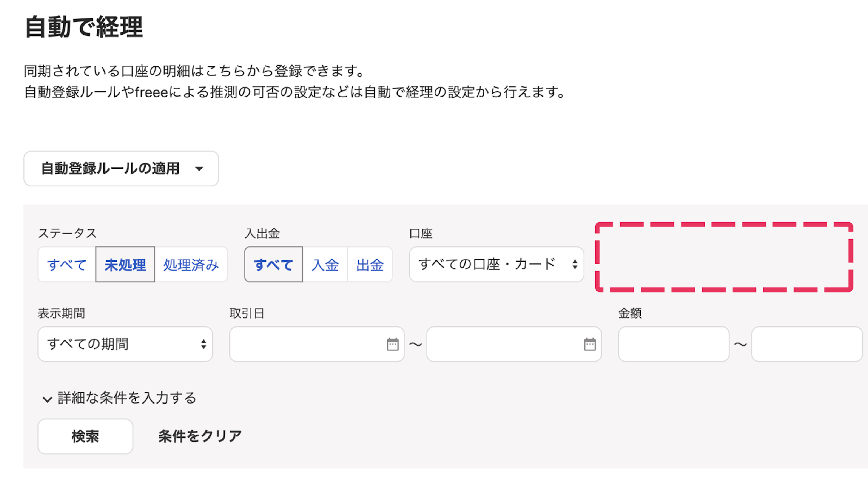Select 処理済み status filter
The height and width of the screenshot is (489, 868).
pyautogui.click(x=191, y=265)
